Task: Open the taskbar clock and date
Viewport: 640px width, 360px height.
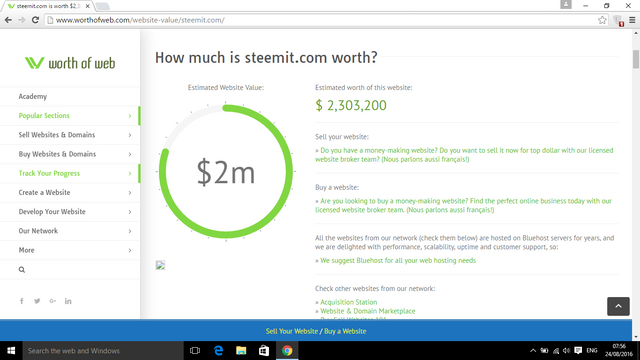Action: point(619,351)
